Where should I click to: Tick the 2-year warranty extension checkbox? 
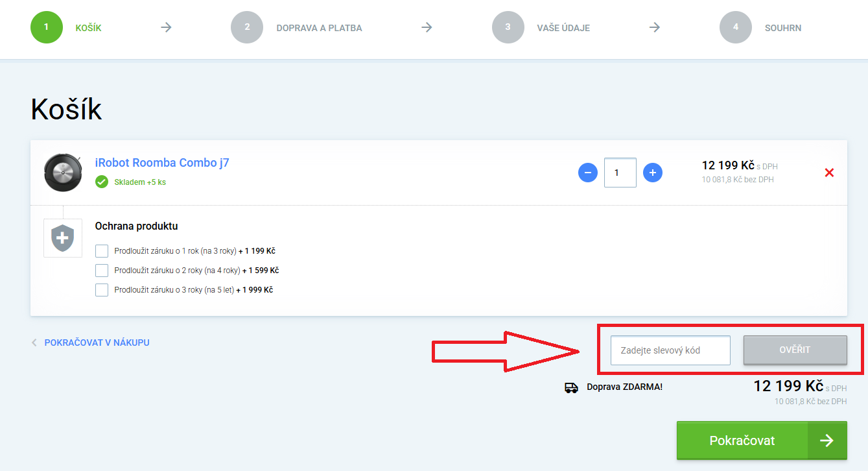click(102, 271)
